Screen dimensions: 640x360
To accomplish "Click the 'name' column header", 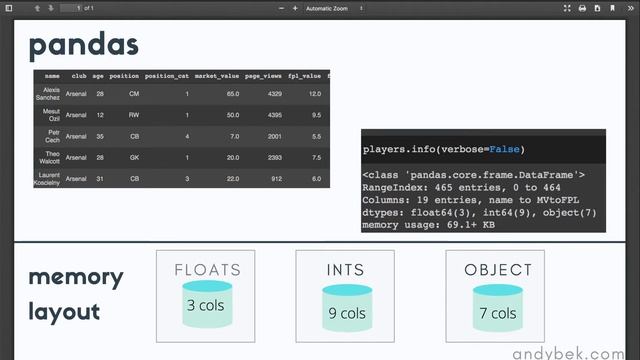I will coord(52,76).
